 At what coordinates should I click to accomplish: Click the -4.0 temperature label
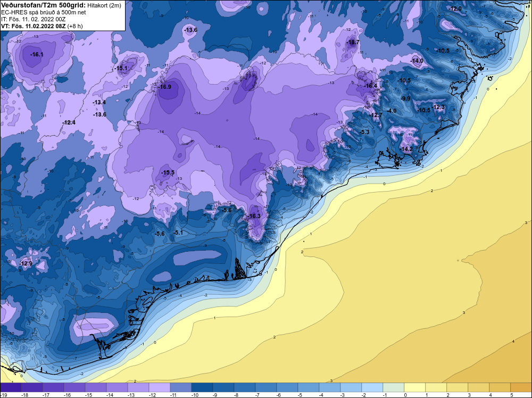tap(391, 111)
